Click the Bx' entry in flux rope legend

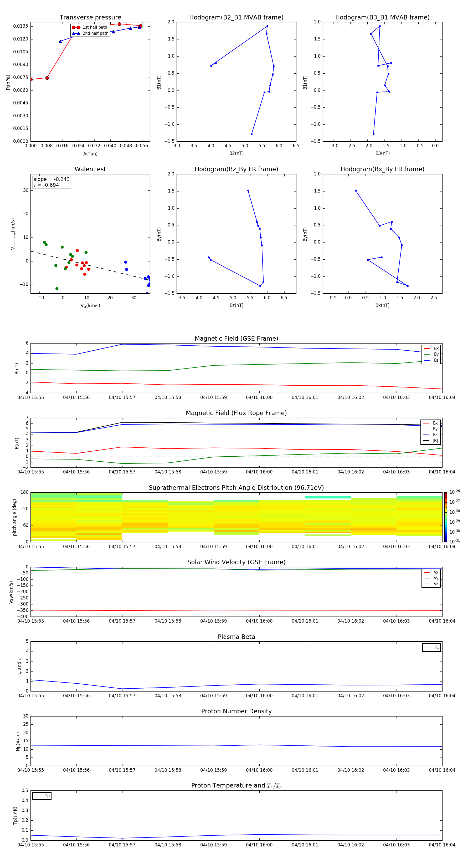(431, 423)
